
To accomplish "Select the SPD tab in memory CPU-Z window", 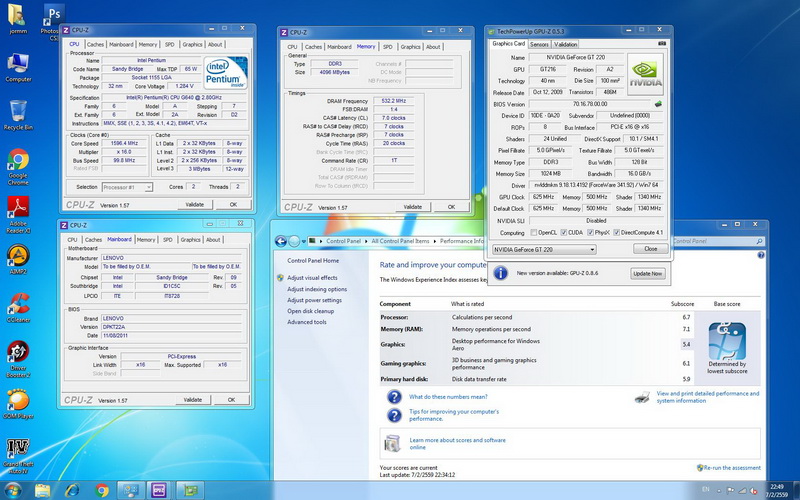I will pos(387,46).
